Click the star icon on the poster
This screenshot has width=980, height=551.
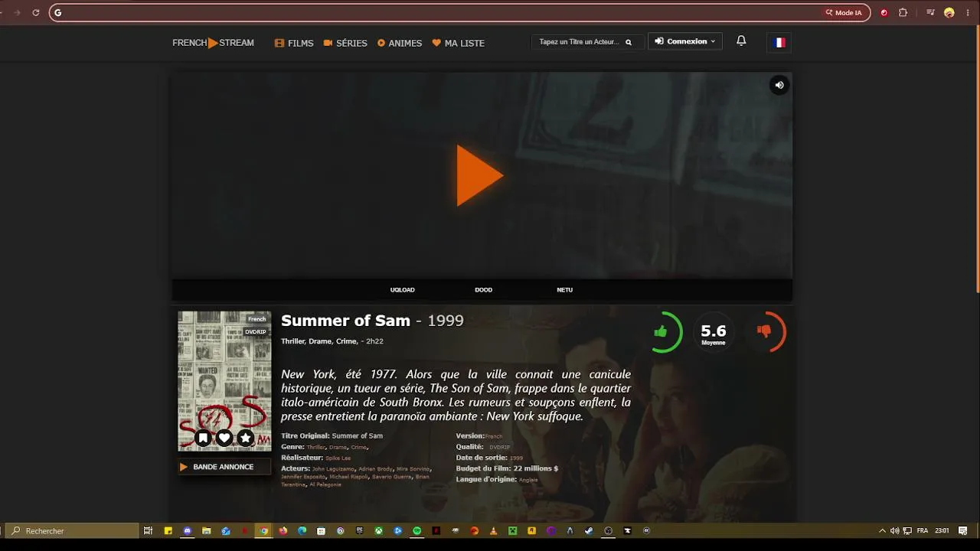[246, 438]
